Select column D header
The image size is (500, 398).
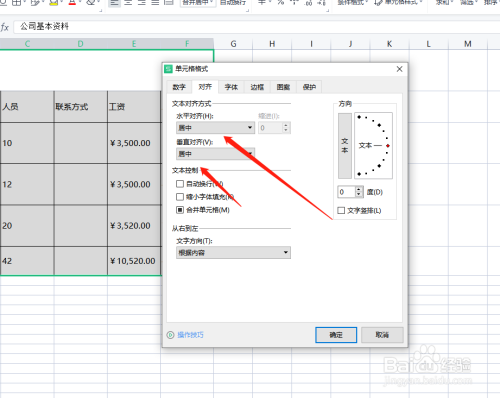pos(81,44)
